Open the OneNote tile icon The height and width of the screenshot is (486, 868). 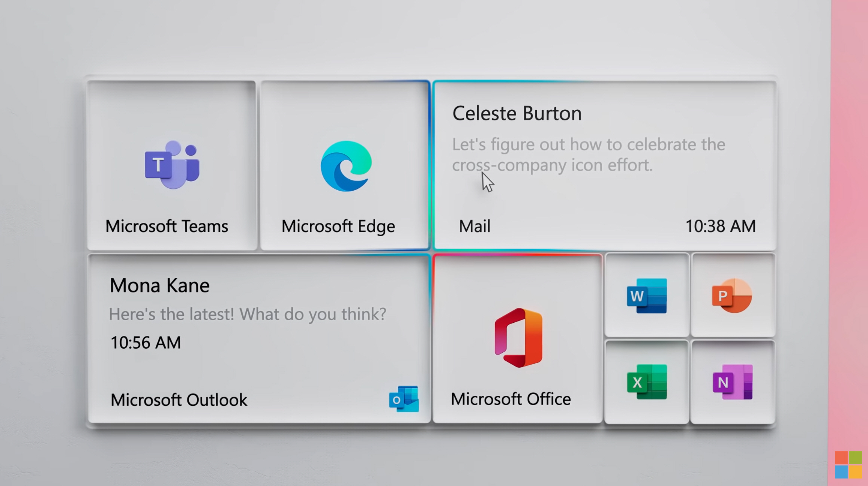coord(732,382)
